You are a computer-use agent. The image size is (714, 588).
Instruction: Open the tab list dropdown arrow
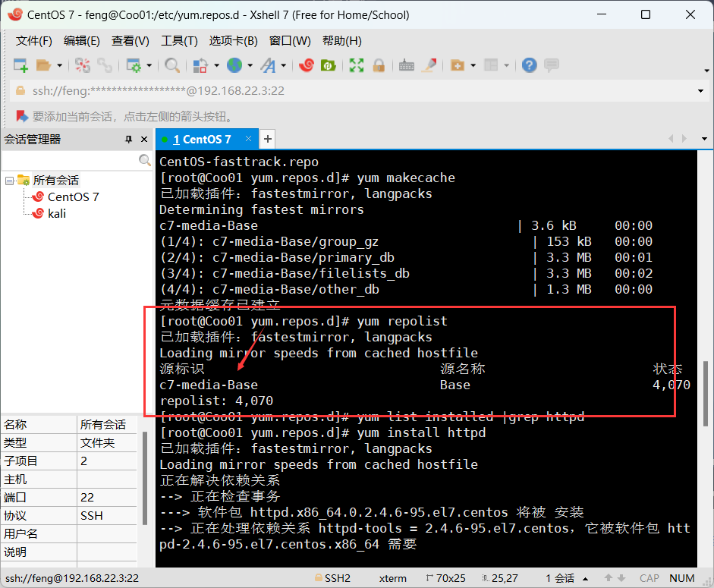[704, 139]
